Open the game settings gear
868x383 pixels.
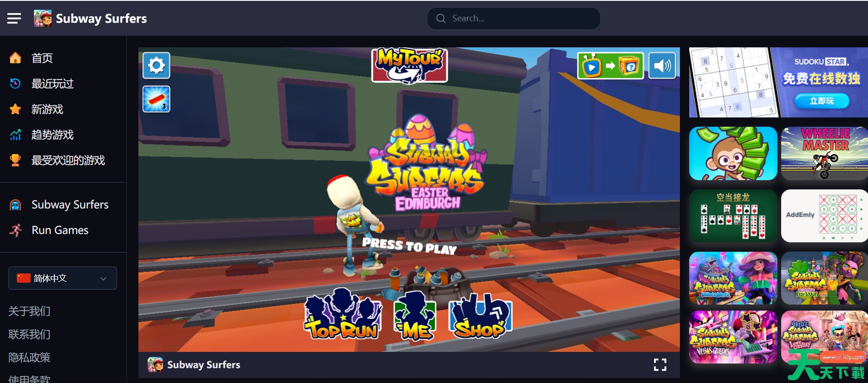coord(157,65)
